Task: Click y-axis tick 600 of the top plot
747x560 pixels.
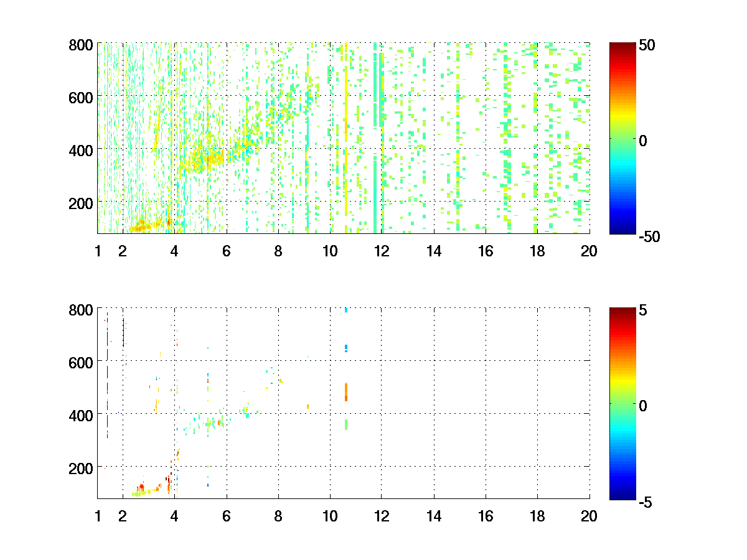Action: pyautogui.click(x=80, y=97)
